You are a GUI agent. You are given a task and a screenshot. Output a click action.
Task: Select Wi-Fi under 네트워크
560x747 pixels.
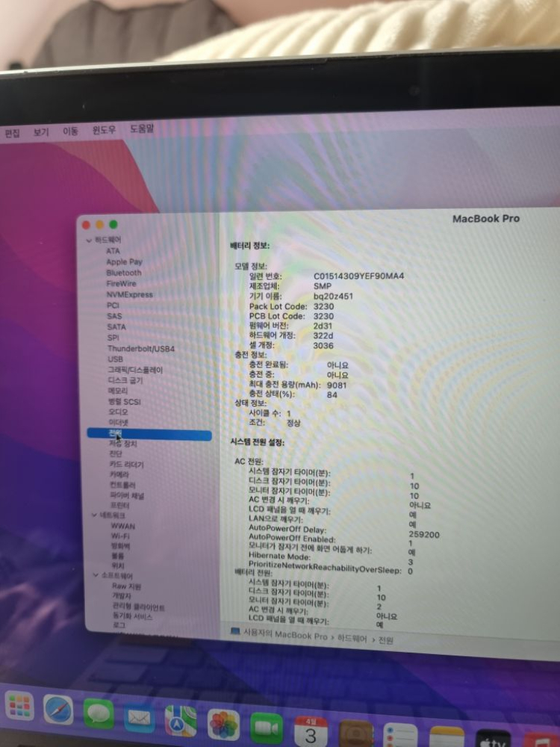pyautogui.click(x=120, y=536)
